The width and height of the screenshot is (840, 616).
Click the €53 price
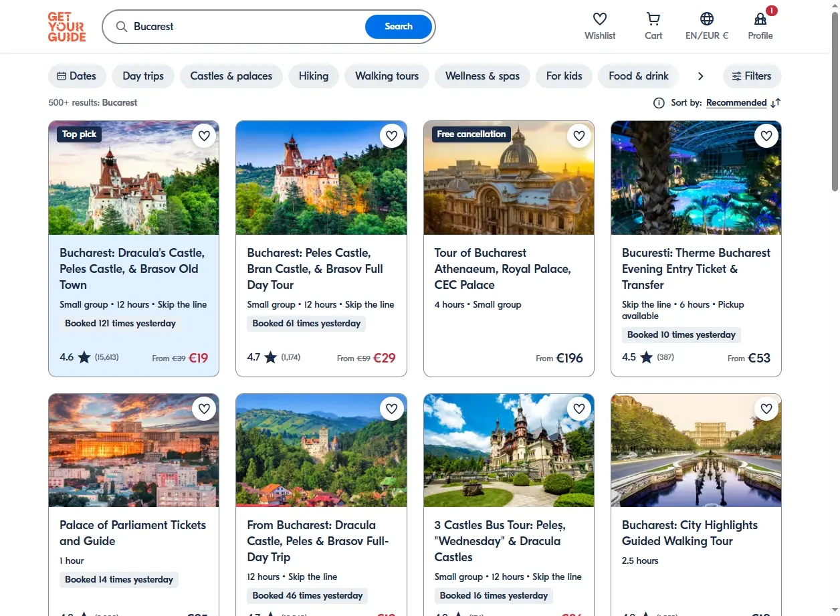pos(759,358)
